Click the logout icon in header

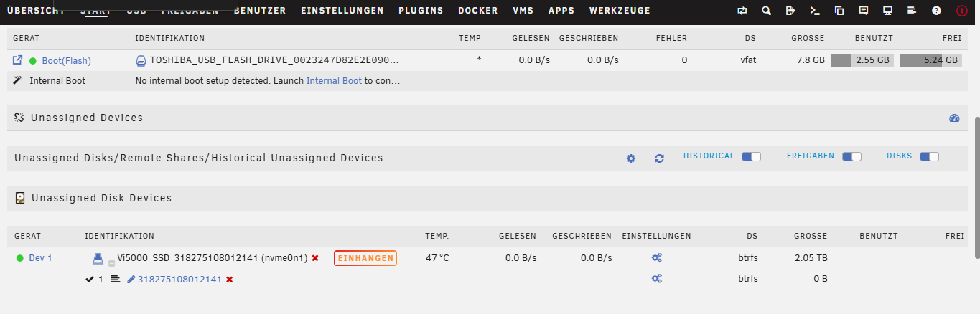(x=790, y=11)
